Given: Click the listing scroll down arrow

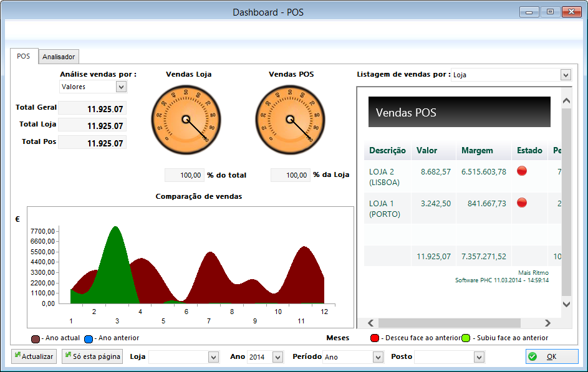Looking at the screenshot, I should click(x=566, y=304).
